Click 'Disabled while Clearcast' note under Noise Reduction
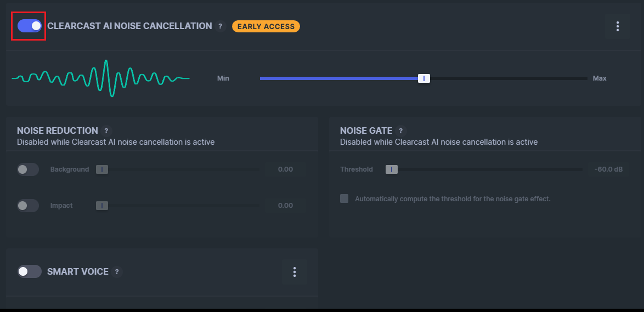Image resolution: width=644 pixels, height=312 pixels. click(116, 142)
